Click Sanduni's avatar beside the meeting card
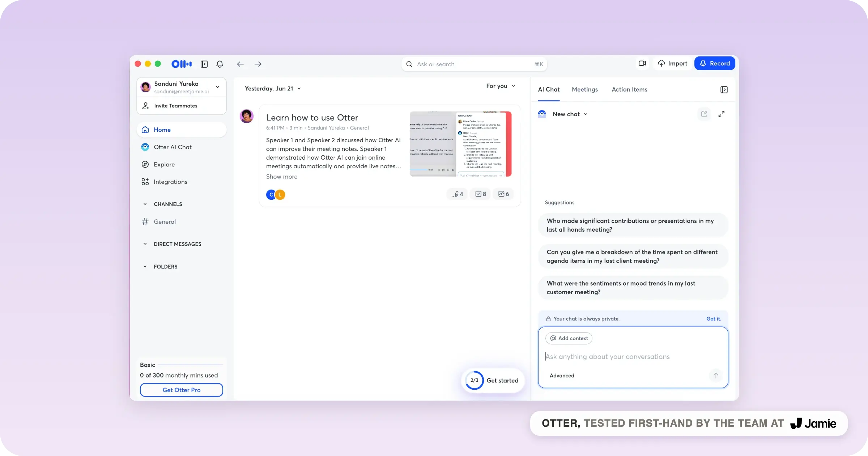Image resolution: width=868 pixels, height=456 pixels. (x=247, y=116)
